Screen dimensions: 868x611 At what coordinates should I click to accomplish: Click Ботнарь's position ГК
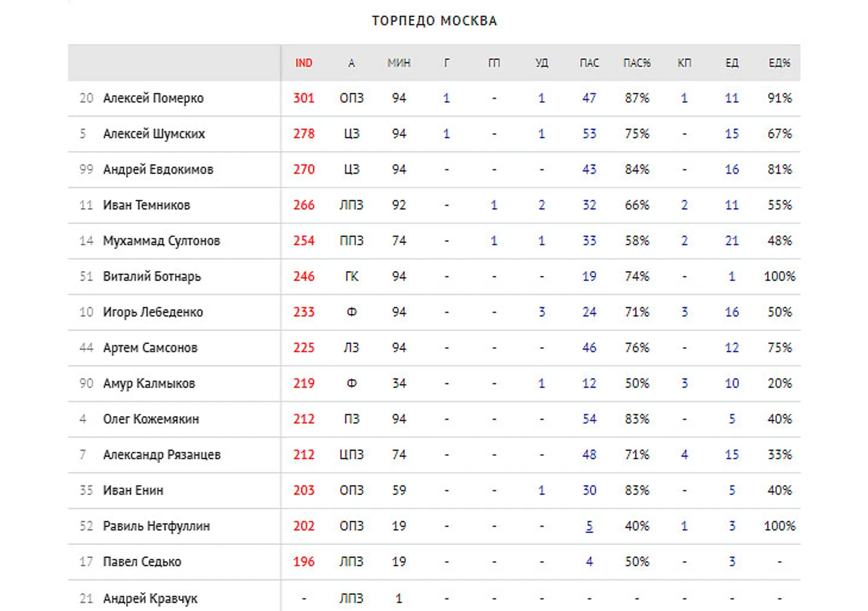pos(351,276)
